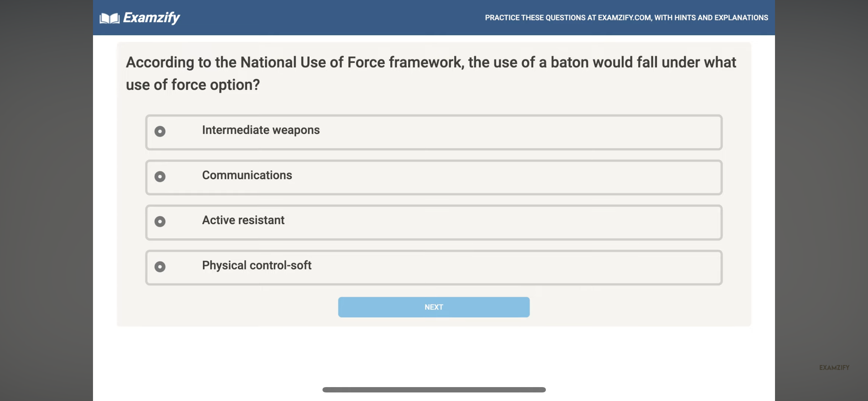Screen dimensions: 868x401
Task: Click inside the Intermediate weapons option box
Action: 463,132
